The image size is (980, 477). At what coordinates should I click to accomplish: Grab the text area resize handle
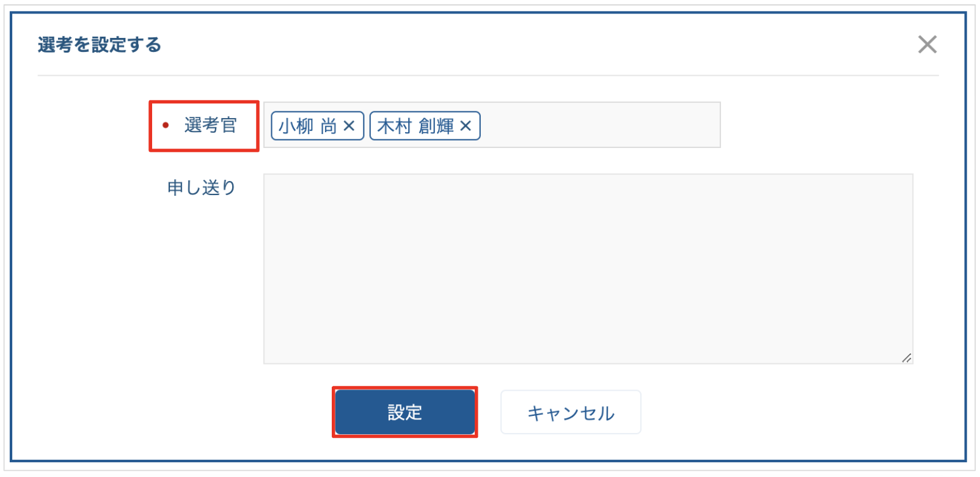907,358
